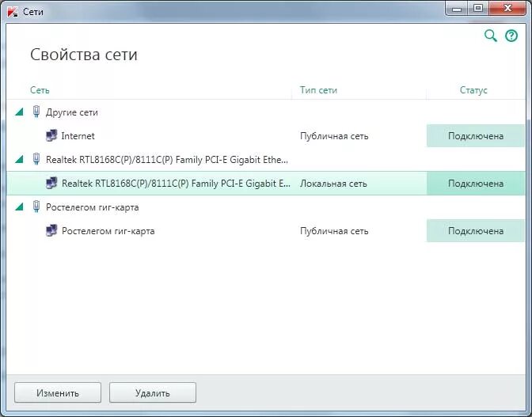The image size is (532, 417).
Task: Click computers icon of Ростелегом child row
Action: point(51,230)
